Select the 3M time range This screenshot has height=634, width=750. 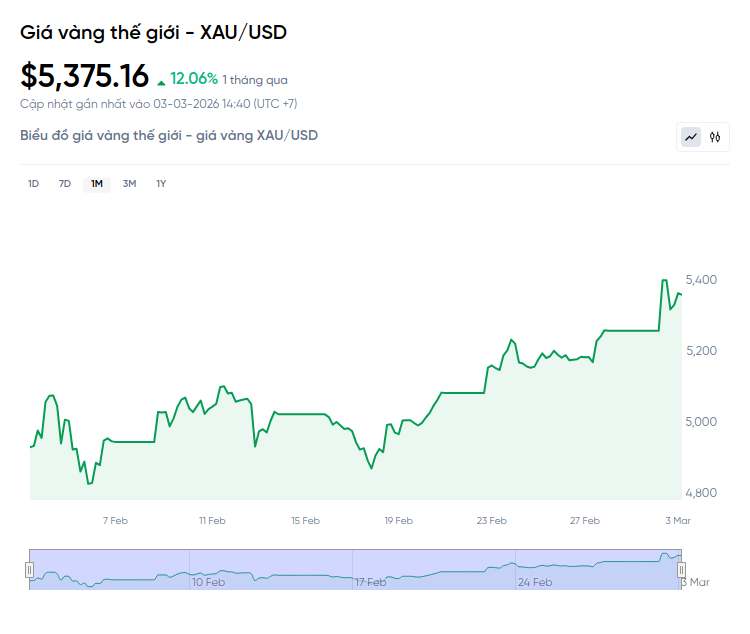pos(129,184)
